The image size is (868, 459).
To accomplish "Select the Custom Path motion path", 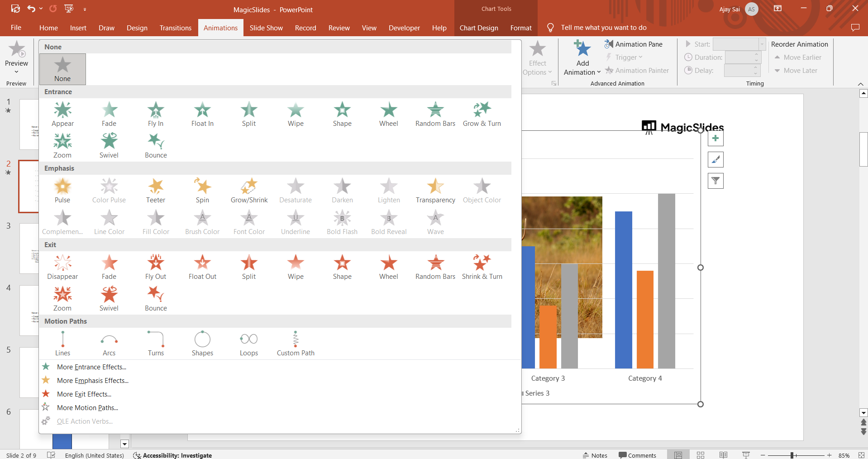I will [x=295, y=344].
